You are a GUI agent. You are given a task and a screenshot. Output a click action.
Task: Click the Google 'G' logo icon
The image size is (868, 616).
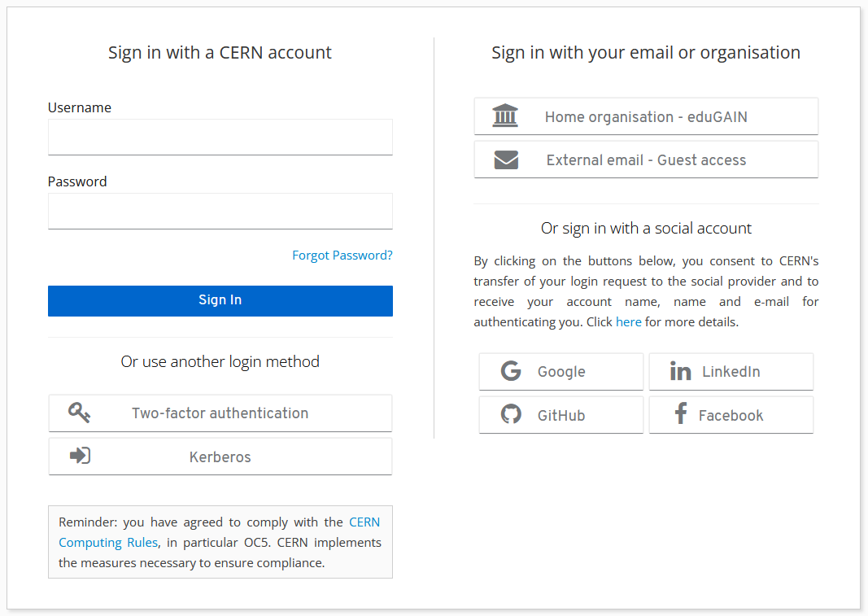(x=511, y=371)
